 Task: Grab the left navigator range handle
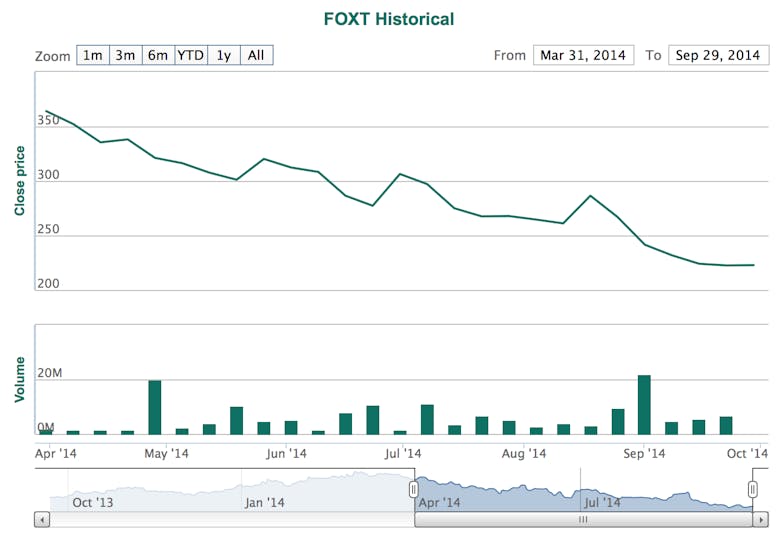point(413,489)
